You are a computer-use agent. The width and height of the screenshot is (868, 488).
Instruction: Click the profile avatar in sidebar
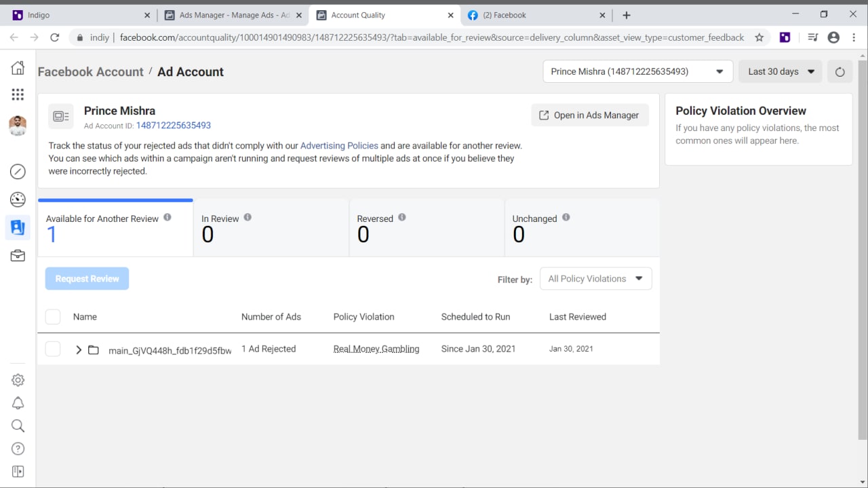18,126
